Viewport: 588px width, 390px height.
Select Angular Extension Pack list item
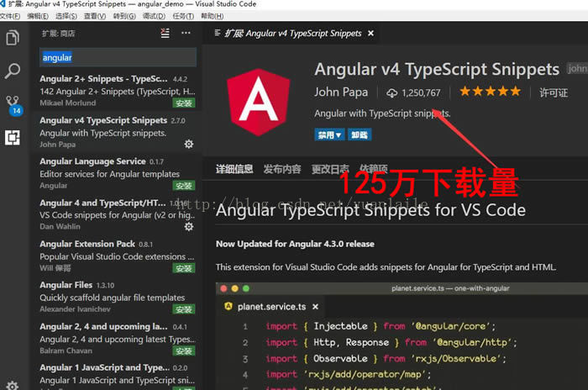[117, 256]
